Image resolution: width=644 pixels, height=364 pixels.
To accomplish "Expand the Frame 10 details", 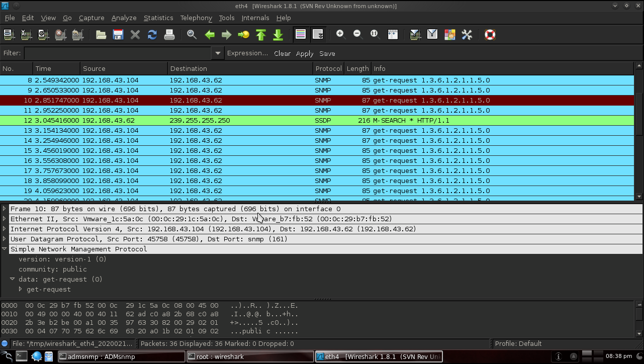I will (5, 209).
